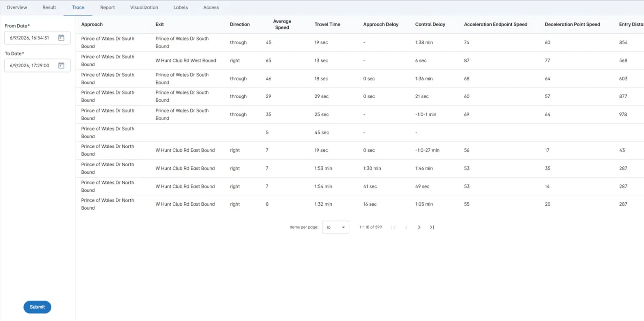This screenshot has height=321, width=644.
Task: Click the 1:36 min control delay cell
Action: [424, 78]
